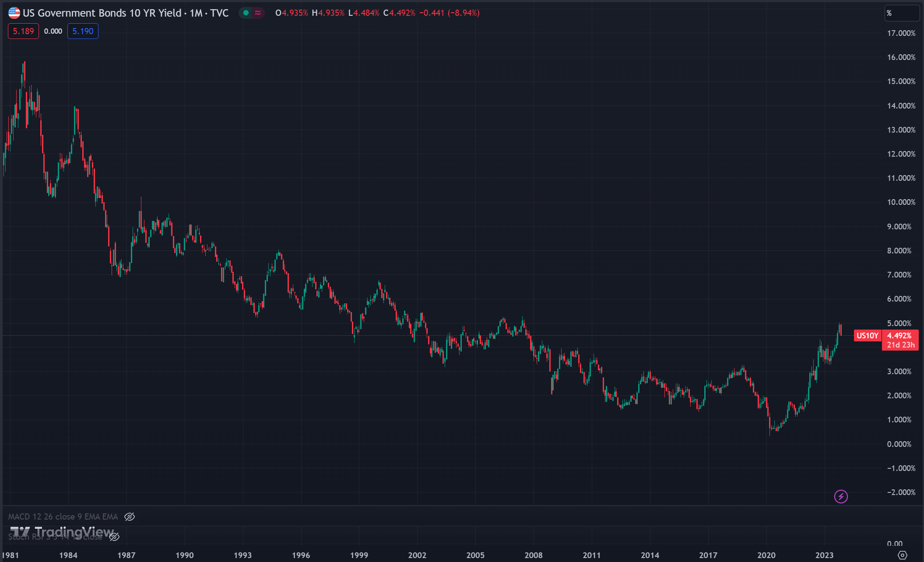Click the green market status dot
The width and height of the screenshot is (924, 562).
tap(246, 13)
